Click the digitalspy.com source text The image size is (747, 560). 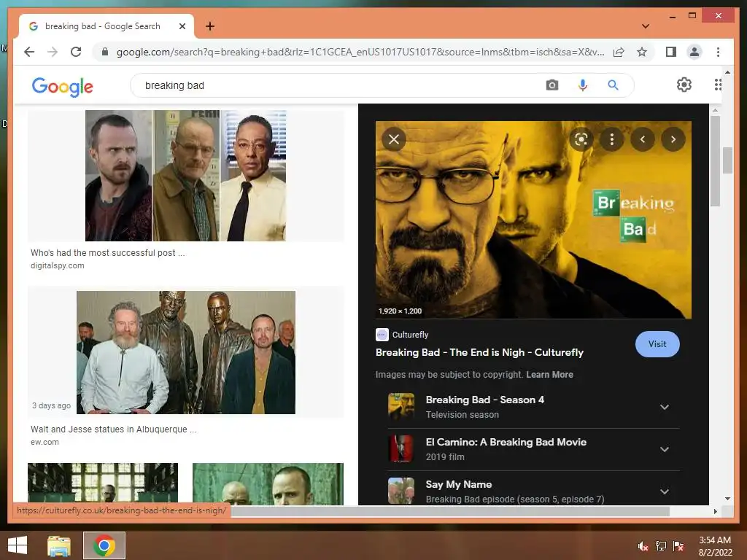[57, 265]
